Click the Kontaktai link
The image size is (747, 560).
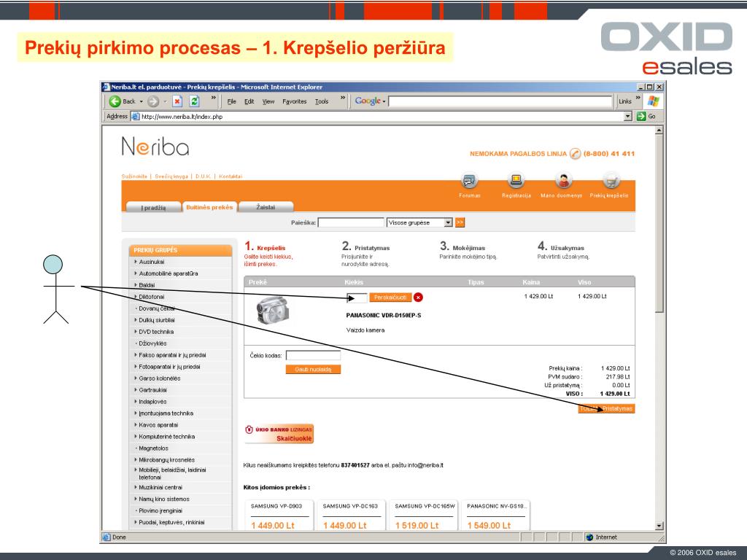pyautogui.click(x=230, y=176)
